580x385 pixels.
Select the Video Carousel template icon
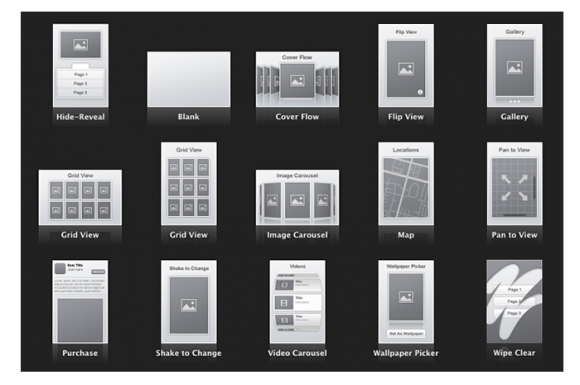pos(297,302)
